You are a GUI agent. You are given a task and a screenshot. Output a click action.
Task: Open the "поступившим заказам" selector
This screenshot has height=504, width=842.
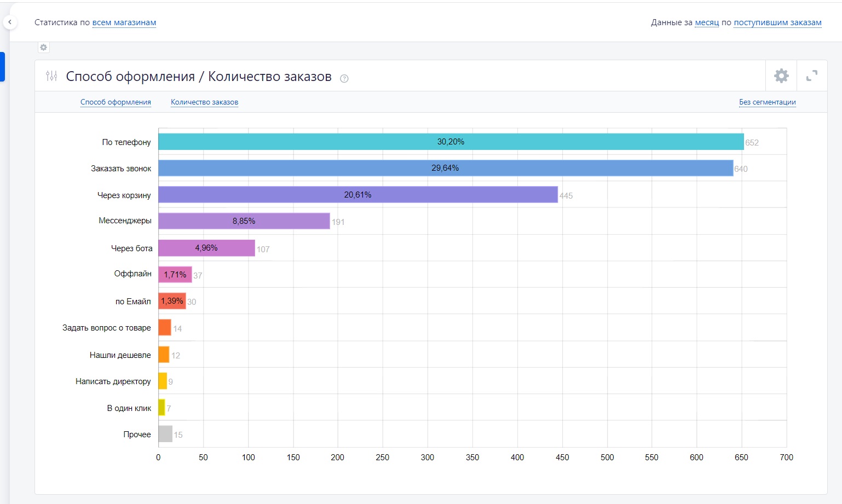(x=777, y=22)
